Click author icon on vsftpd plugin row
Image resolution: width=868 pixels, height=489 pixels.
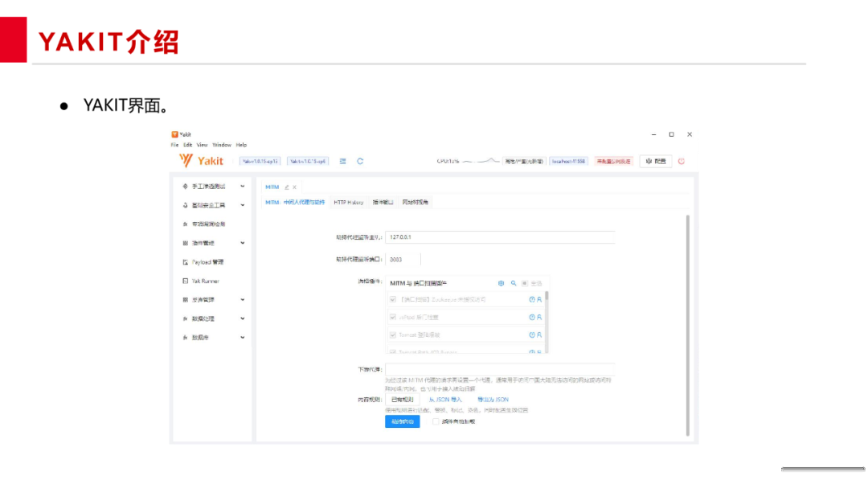pos(539,318)
